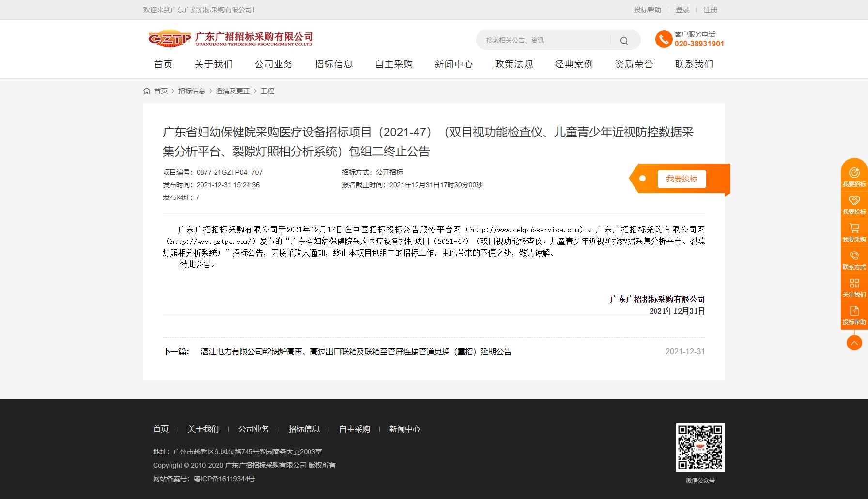This screenshot has width=868, height=499.
Task: Click the orange customer service phone icon
Action: (x=664, y=39)
